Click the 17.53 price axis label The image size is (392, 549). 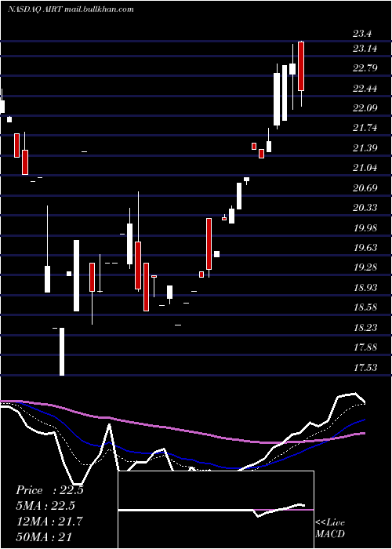tap(365, 368)
